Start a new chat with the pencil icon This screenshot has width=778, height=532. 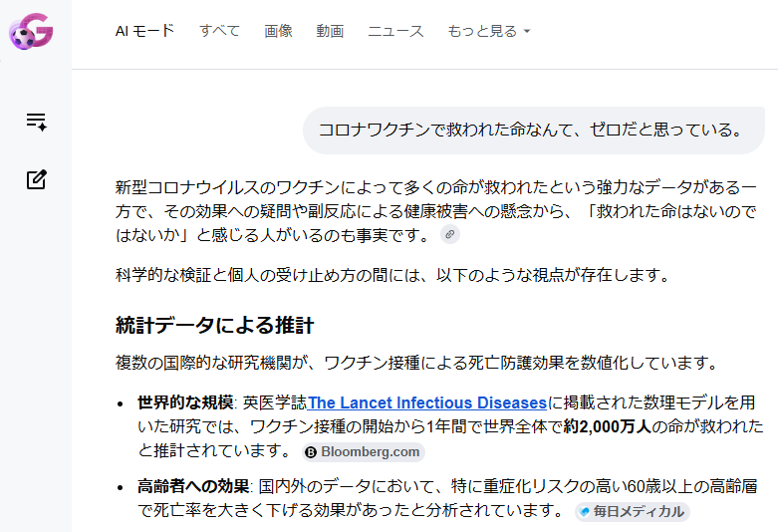36,179
